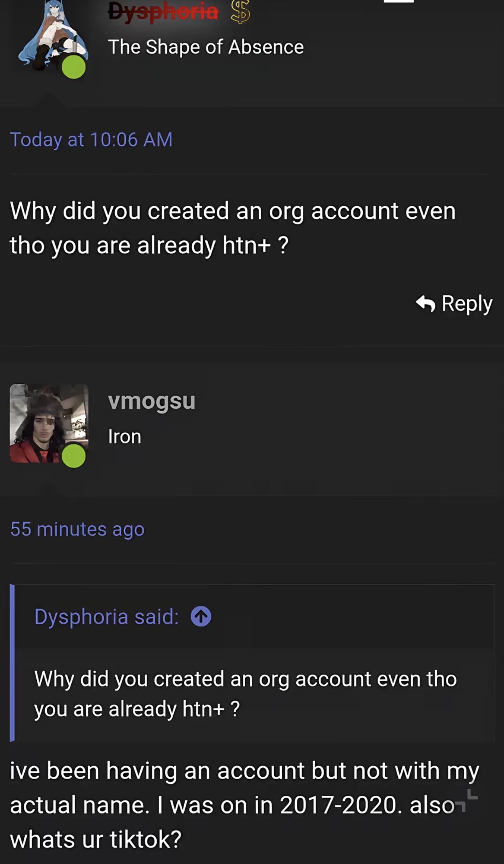The image size is (504, 864).
Task: Click the Reply arrow icon
Action: pos(425,303)
